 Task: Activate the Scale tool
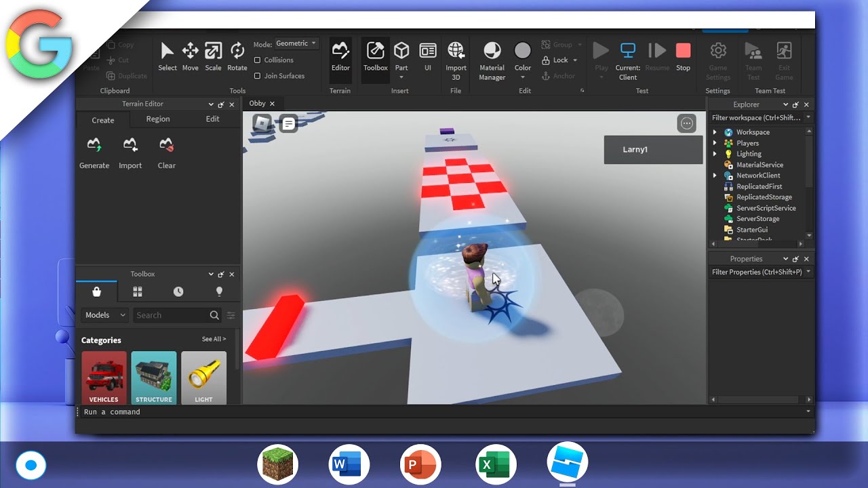click(213, 56)
